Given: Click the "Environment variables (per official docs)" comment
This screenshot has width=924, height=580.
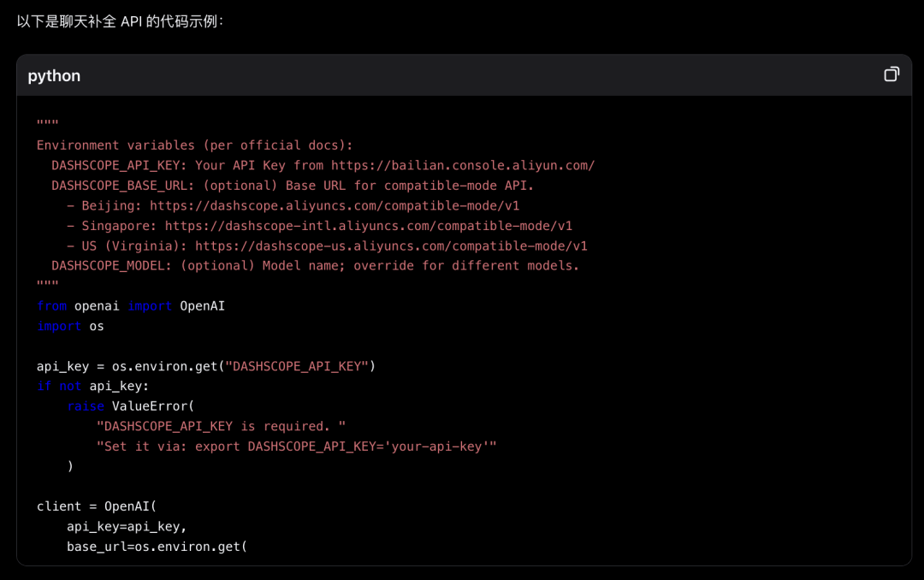Looking at the screenshot, I should 194,145.
